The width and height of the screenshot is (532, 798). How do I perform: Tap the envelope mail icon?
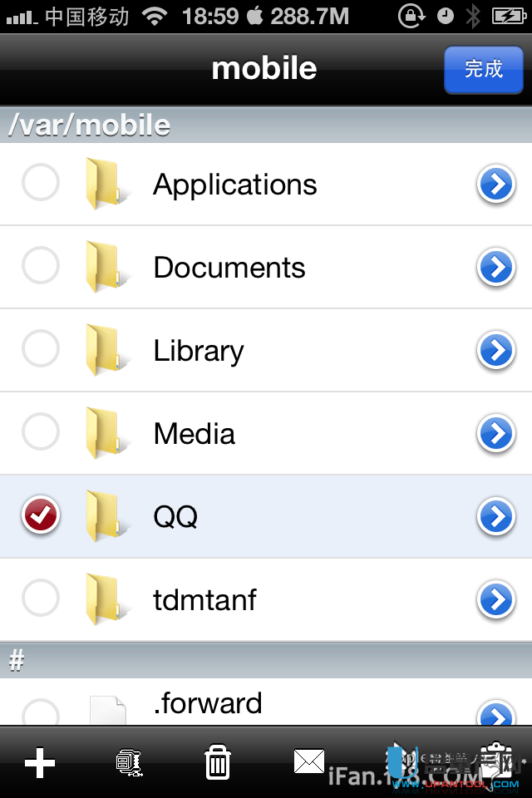point(308,761)
